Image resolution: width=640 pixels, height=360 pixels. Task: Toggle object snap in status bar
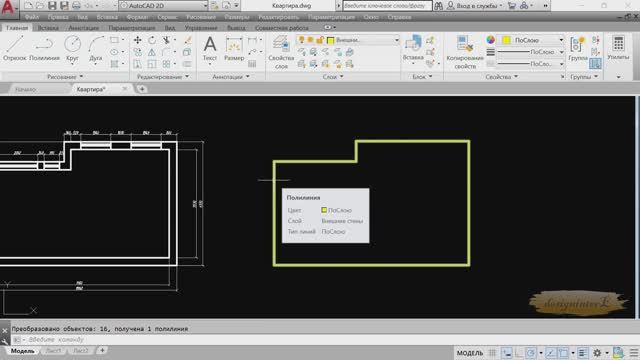(563, 353)
